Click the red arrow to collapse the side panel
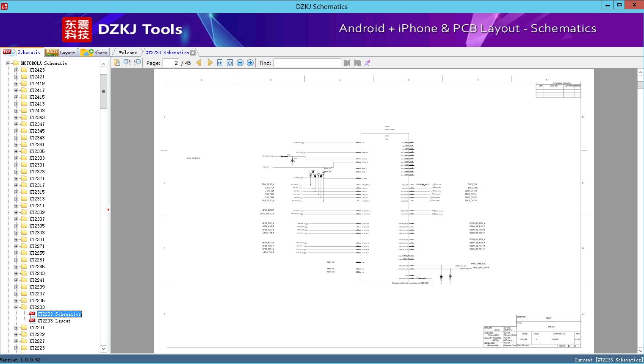 click(108, 210)
